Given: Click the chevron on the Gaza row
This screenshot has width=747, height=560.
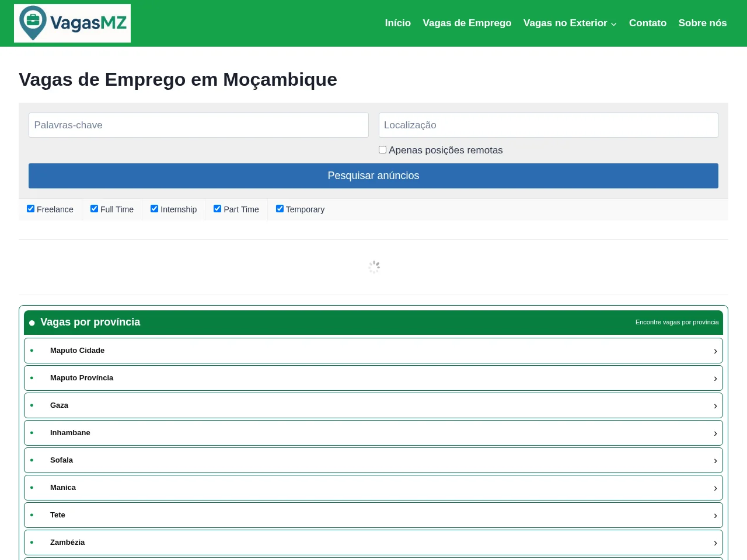Looking at the screenshot, I should tap(715, 406).
